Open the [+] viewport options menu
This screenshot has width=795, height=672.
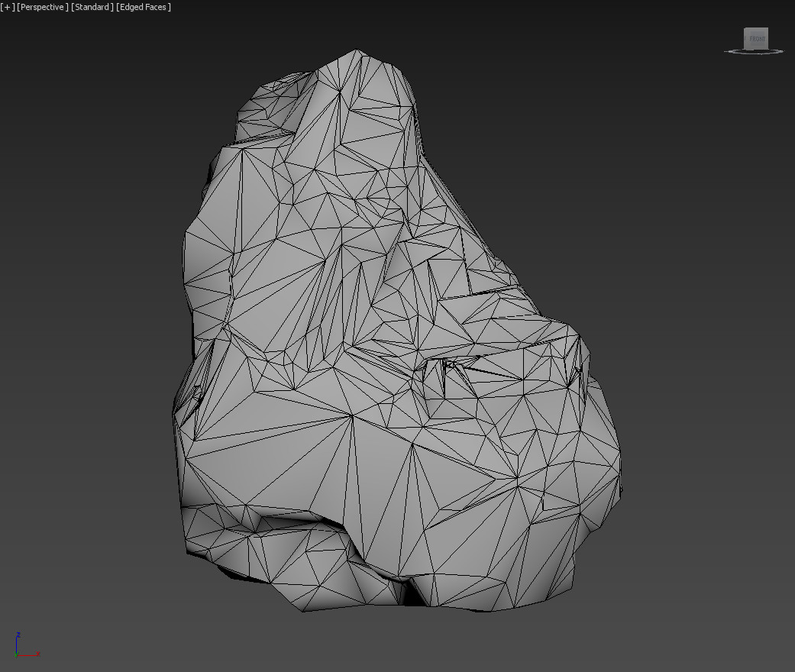pyautogui.click(x=9, y=7)
